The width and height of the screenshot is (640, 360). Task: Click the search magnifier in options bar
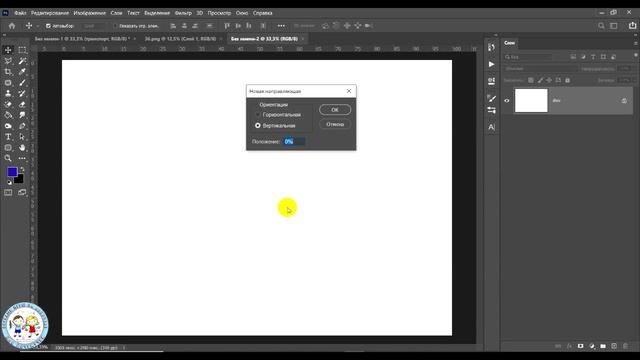[x=601, y=26]
